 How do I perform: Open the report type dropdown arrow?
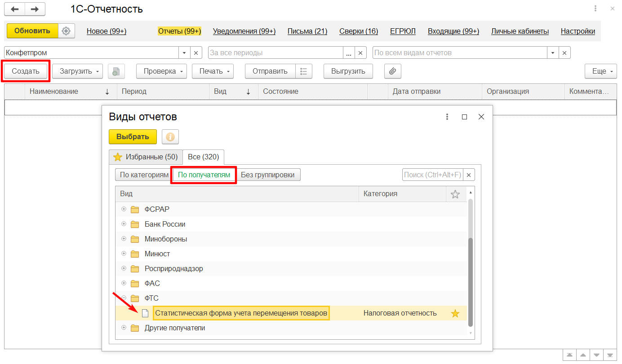[553, 53]
